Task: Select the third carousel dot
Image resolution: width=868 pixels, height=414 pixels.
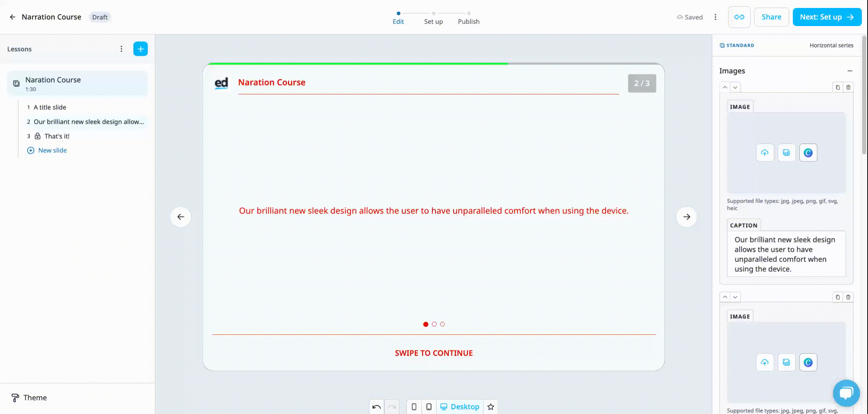Action: point(442,324)
